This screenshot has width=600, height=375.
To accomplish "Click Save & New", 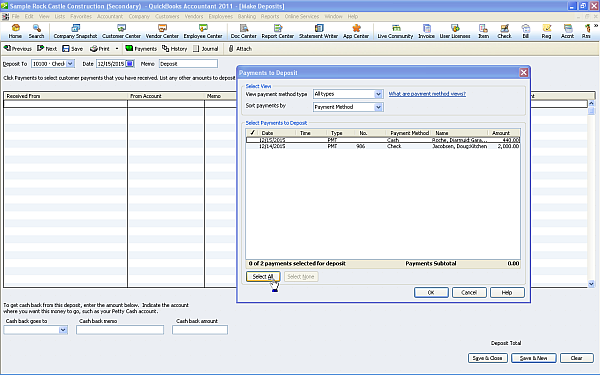I will 533,358.
